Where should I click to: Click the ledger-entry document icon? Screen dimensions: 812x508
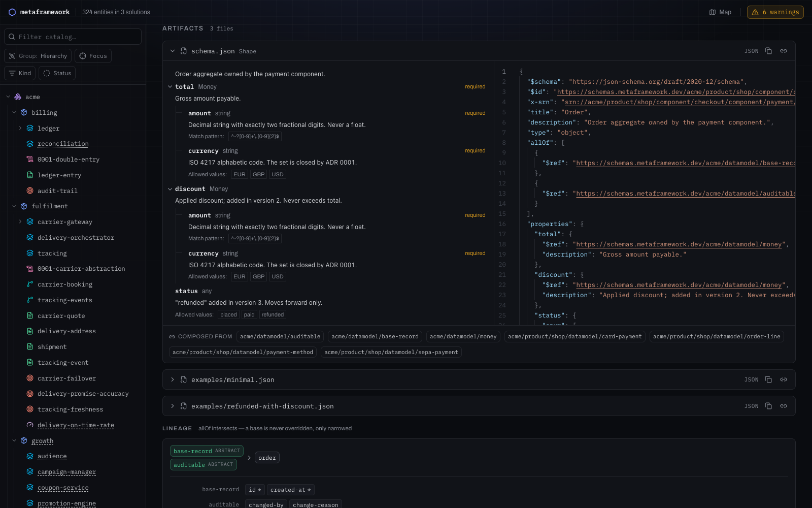tap(30, 175)
